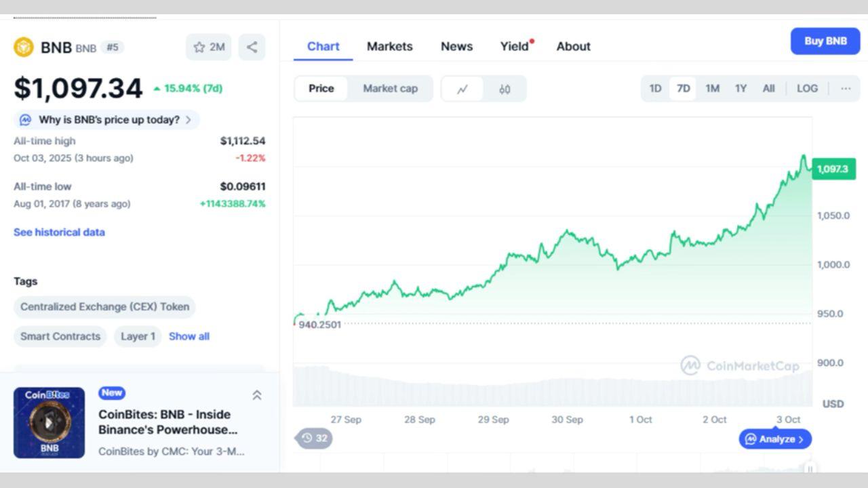The image size is (868, 488).
Task: Switch to line chart icon
Action: (462, 89)
